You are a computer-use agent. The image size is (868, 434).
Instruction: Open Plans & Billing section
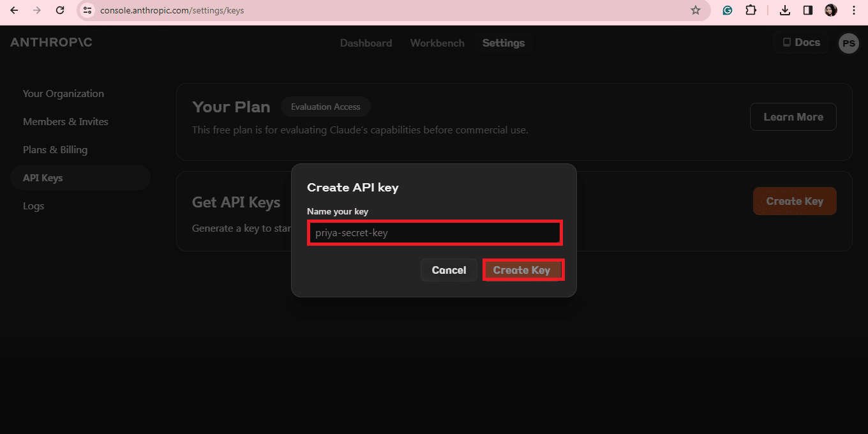(x=55, y=150)
